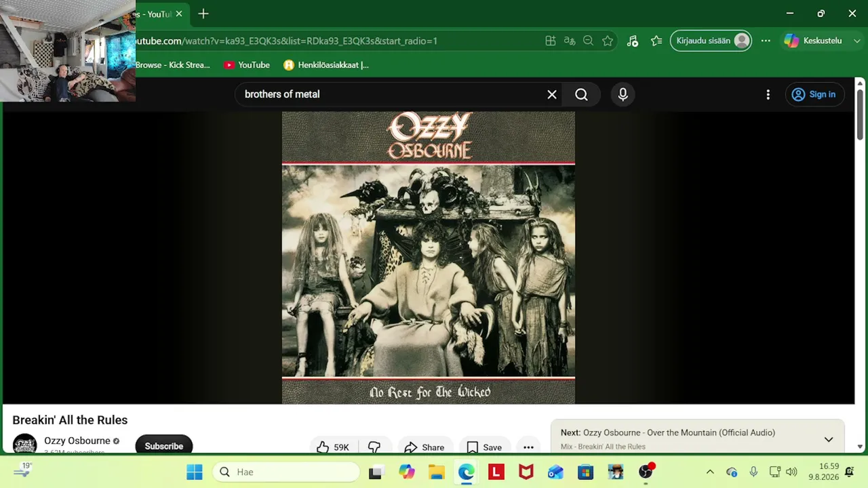Click the scrollbar down arrow
This screenshot has height=488, width=868.
pyautogui.click(x=860, y=447)
